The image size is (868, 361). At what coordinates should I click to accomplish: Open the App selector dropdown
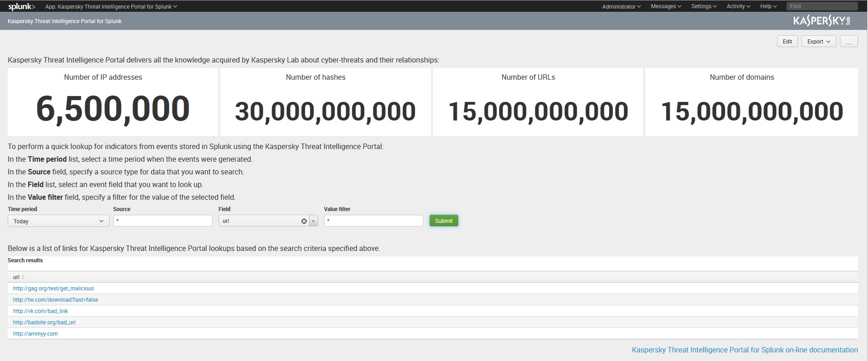tap(111, 7)
